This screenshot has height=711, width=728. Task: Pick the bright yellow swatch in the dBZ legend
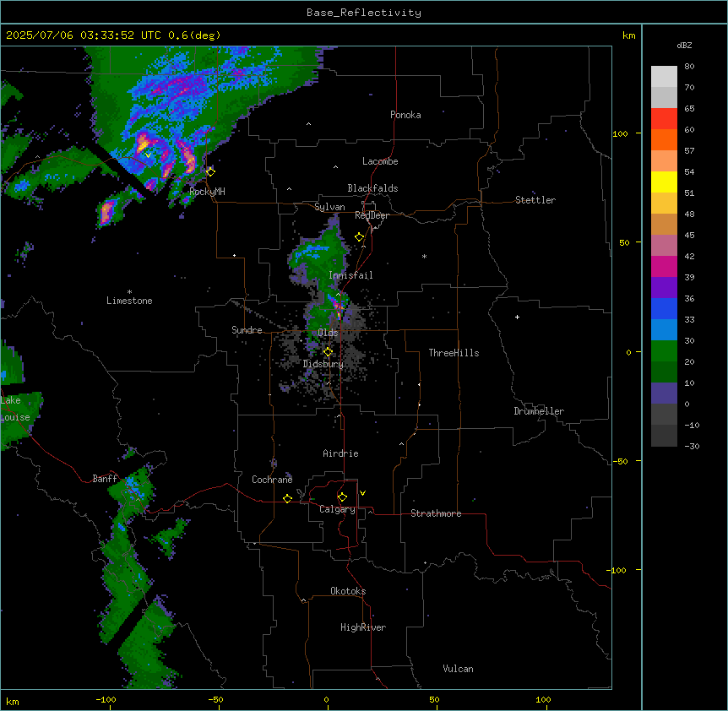point(664,182)
